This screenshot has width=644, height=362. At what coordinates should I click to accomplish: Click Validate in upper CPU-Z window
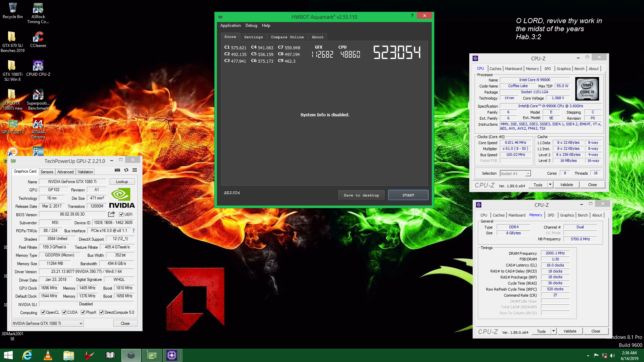[x=567, y=185]
